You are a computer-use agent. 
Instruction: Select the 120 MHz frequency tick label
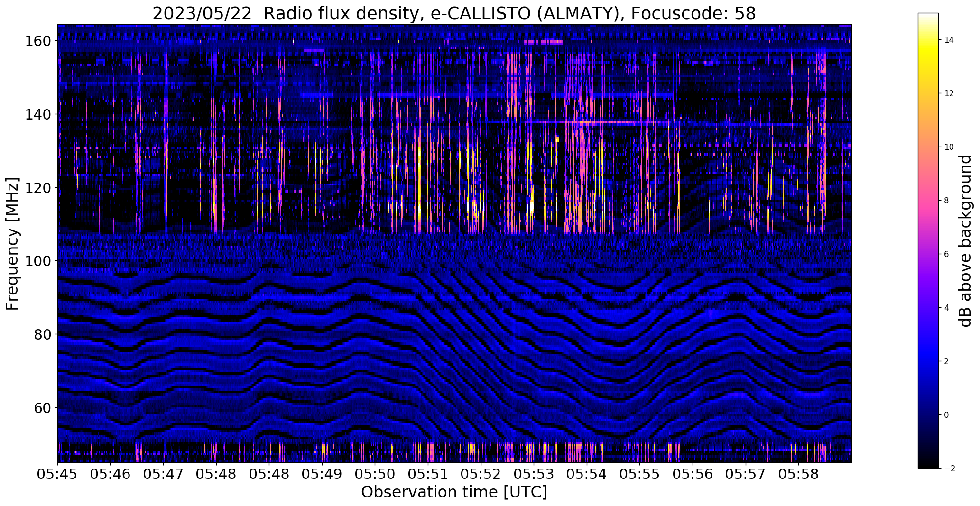click(x=37, y=188)
